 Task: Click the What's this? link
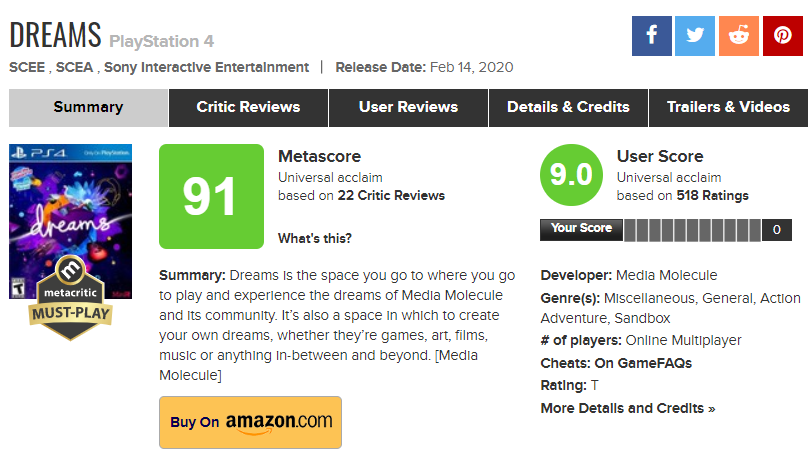(x=314, y=238)
